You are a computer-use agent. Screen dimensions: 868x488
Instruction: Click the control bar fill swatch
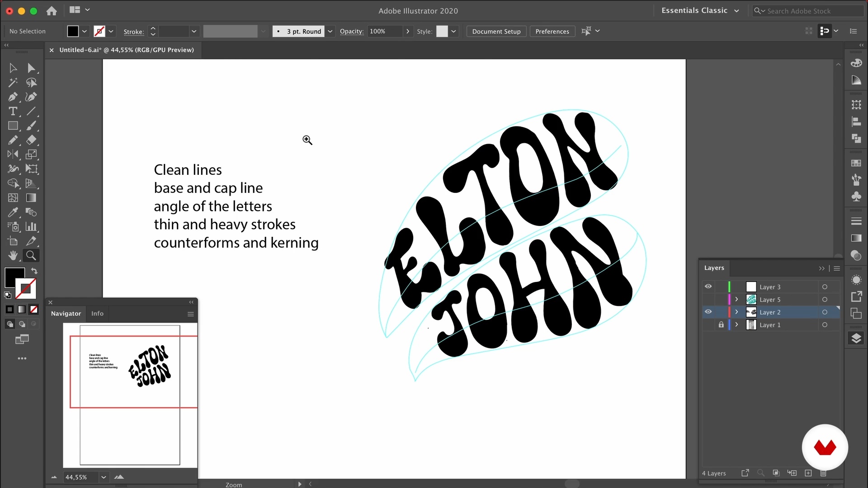(73, 31)
